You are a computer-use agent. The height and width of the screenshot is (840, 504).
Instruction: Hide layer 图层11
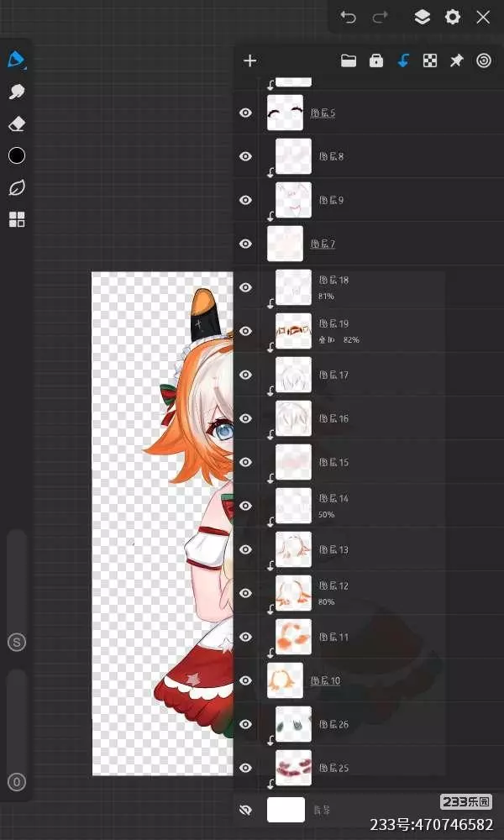[x=246, y=637]
